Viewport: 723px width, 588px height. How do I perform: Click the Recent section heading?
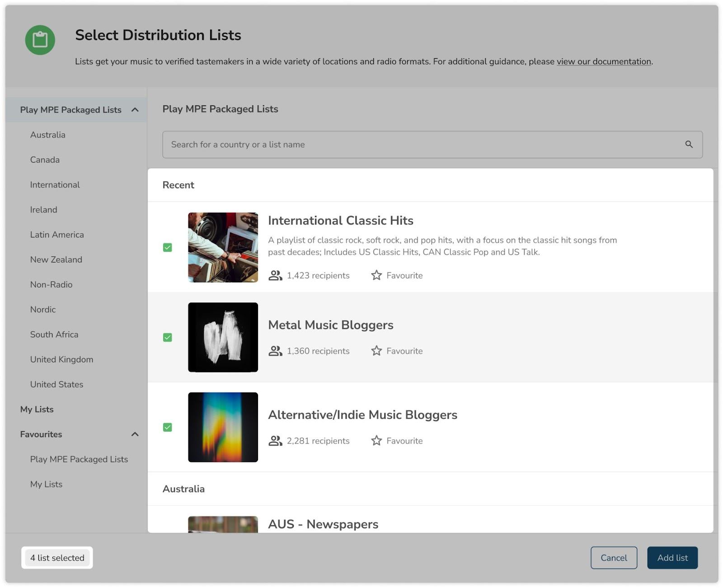(178, 185)
